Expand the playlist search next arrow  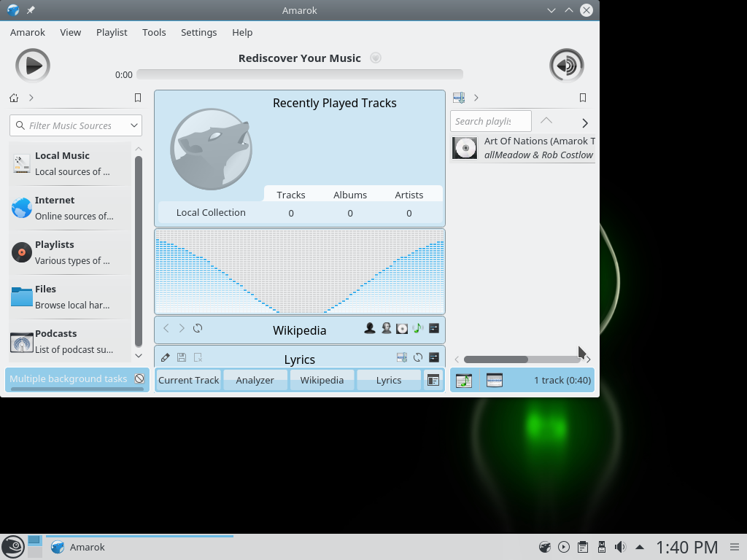click(584, 122)
